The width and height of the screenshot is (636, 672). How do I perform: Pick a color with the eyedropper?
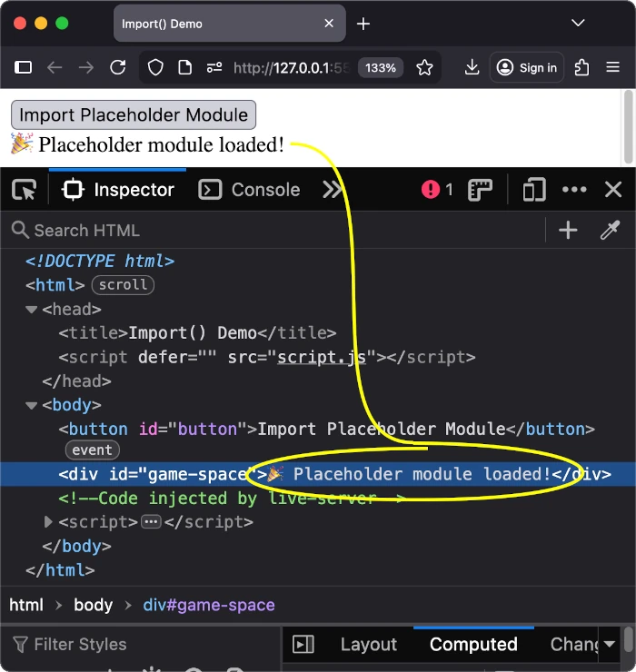610,230
